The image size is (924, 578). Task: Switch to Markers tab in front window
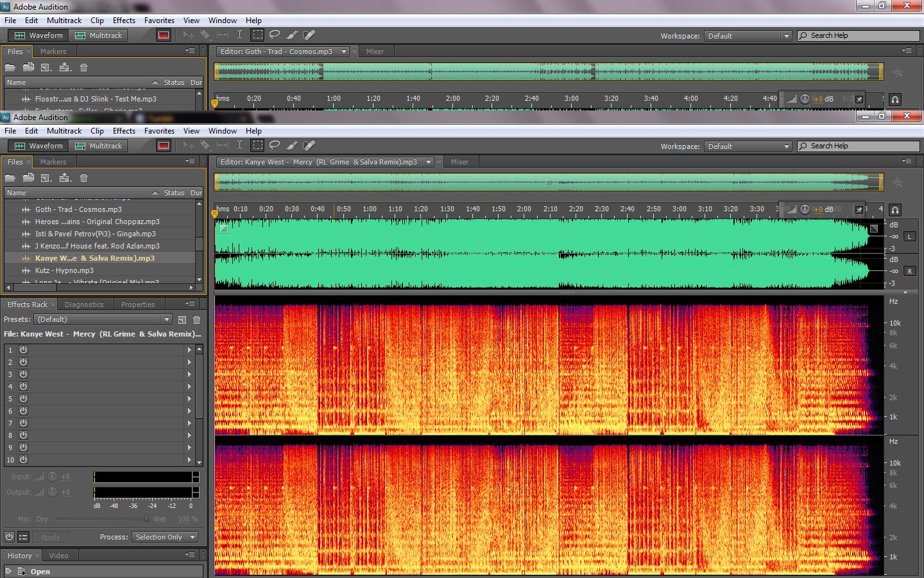coord(53,162)
